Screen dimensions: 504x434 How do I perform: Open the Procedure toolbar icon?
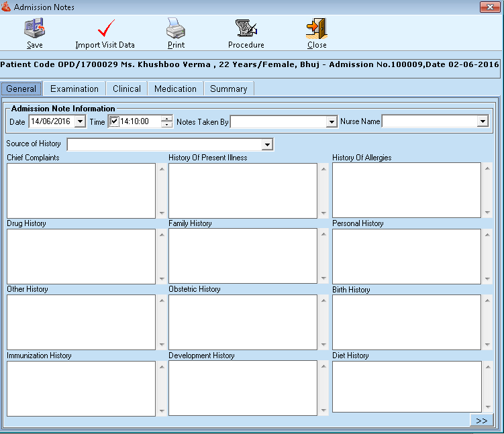pos(246,30)
